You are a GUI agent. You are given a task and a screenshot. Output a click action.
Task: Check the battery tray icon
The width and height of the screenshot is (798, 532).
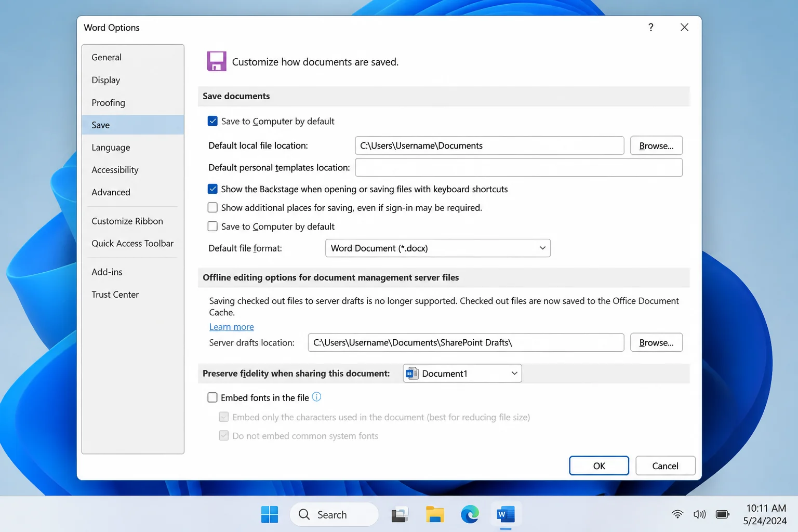[723, 514]
